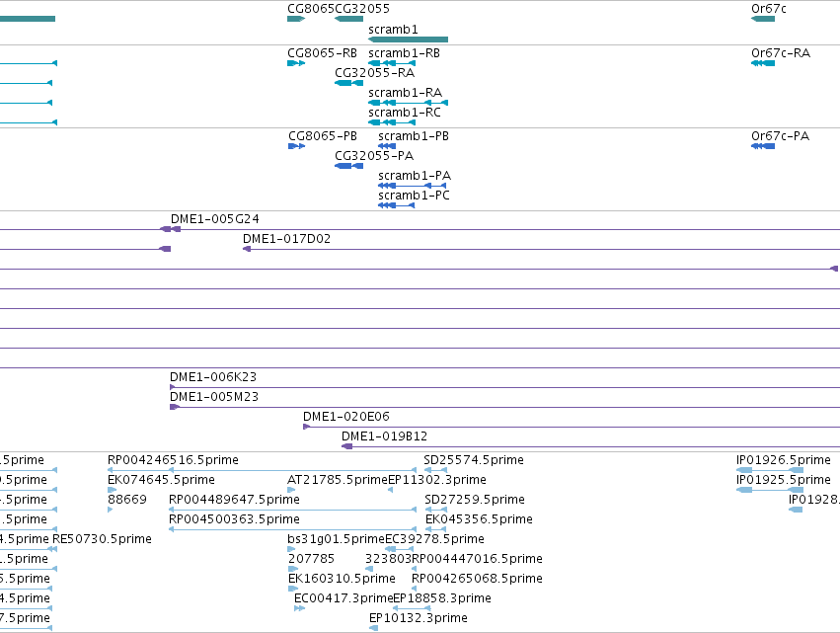Click the EK074645.5prime EST label
Viewport: 840px width, 633px height.
click(161, 480)
